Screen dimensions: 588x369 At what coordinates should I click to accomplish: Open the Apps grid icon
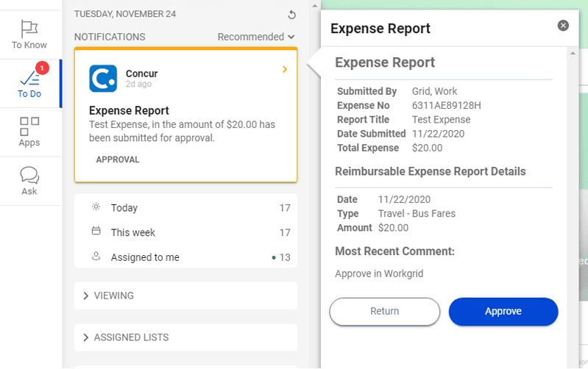point(29,126)
